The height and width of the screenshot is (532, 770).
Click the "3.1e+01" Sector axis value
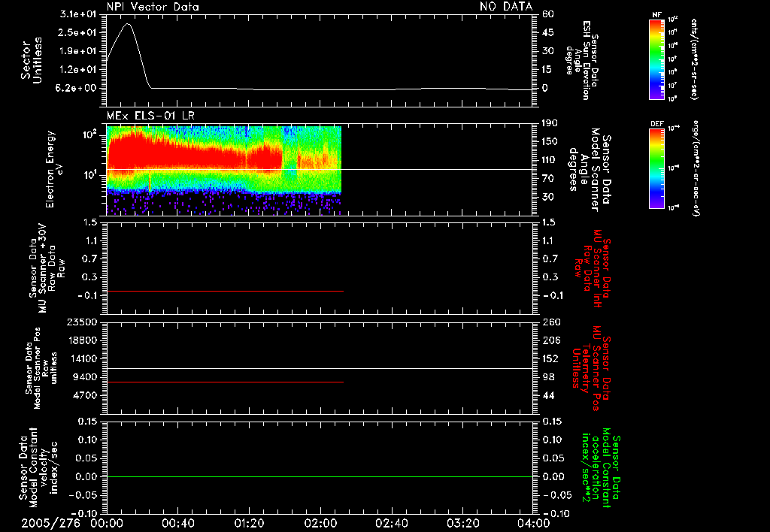point(78,14)
